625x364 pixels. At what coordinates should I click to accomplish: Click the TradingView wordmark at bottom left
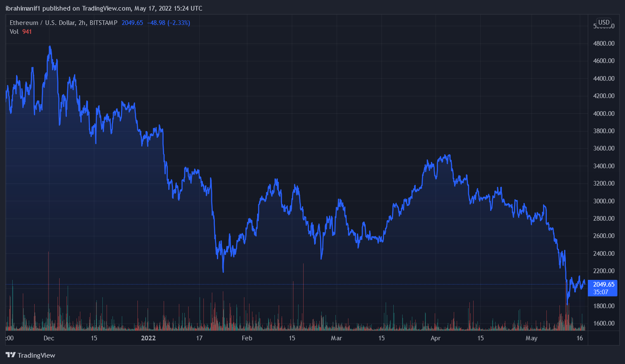point(36,356)
